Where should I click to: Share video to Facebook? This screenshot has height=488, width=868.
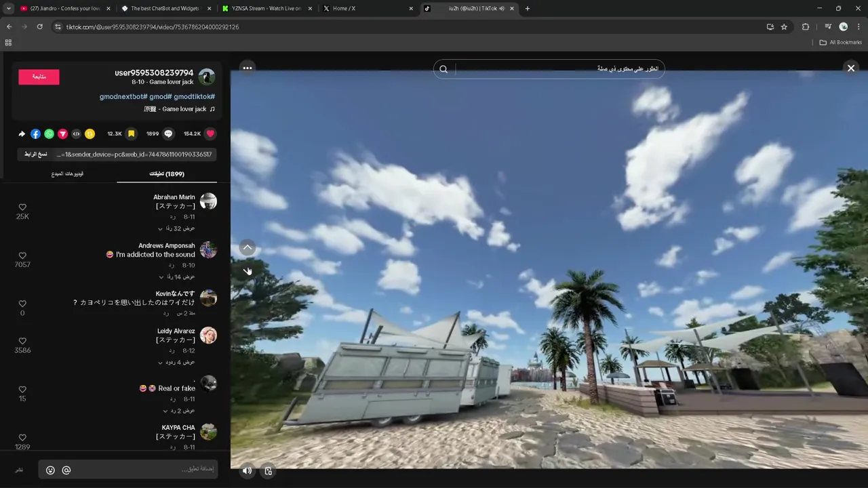[x=35, y=134]
